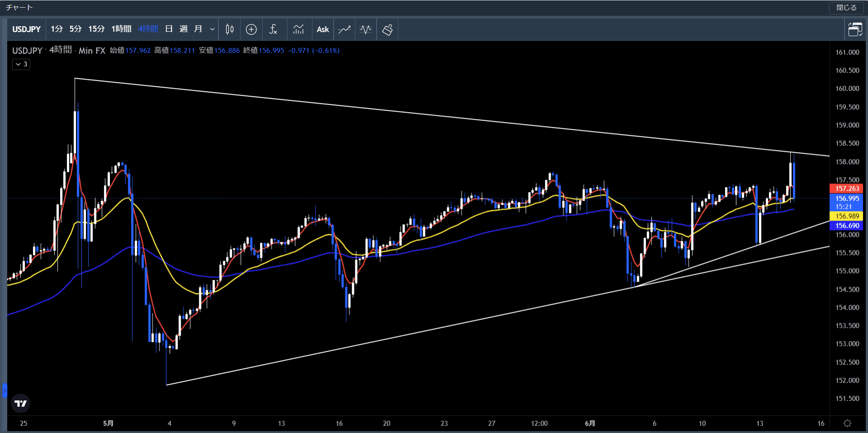
Task: Click the チャート window title
Action: (19, 8)
